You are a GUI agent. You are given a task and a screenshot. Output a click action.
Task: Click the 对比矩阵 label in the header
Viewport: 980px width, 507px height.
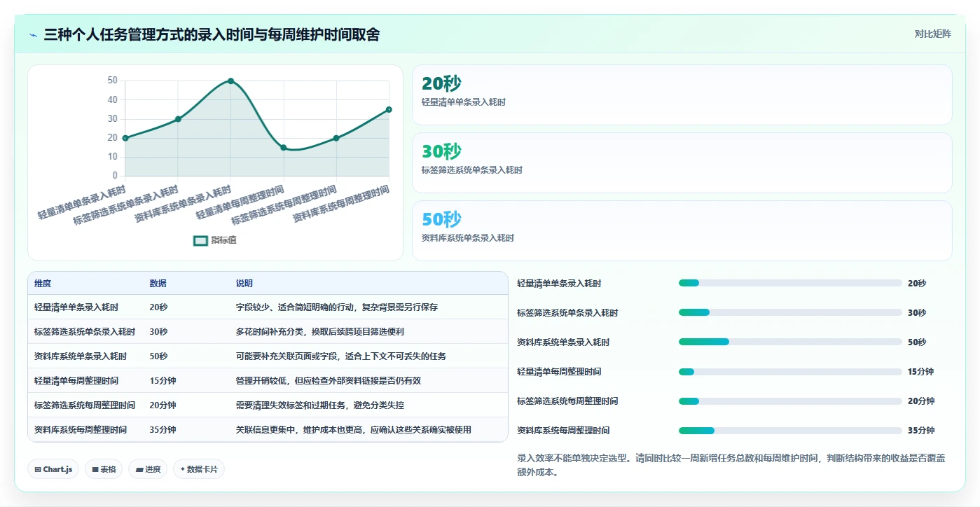pyautogui.click(x=932, y=34)
